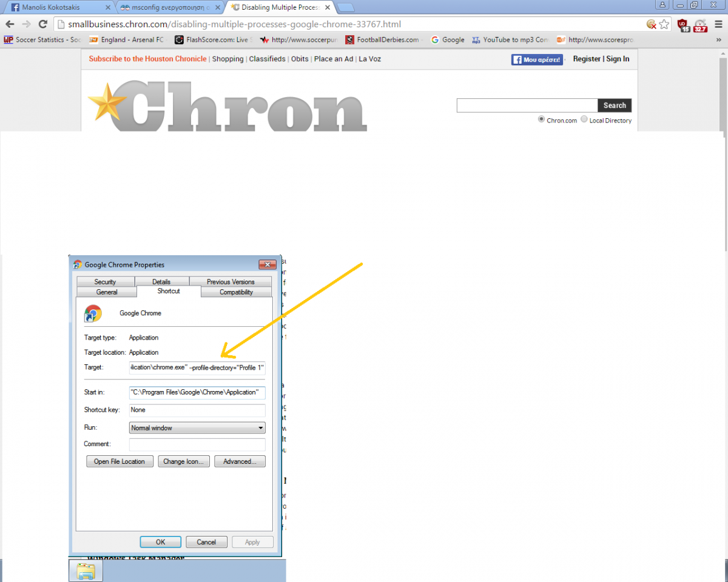Open the scorespro bookmark

coord(595,40)
